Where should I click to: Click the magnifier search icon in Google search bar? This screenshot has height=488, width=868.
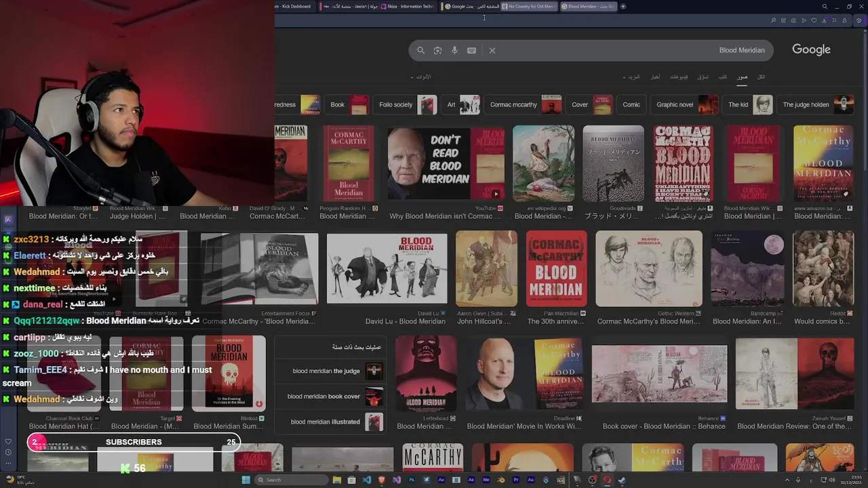pos(420,50)
